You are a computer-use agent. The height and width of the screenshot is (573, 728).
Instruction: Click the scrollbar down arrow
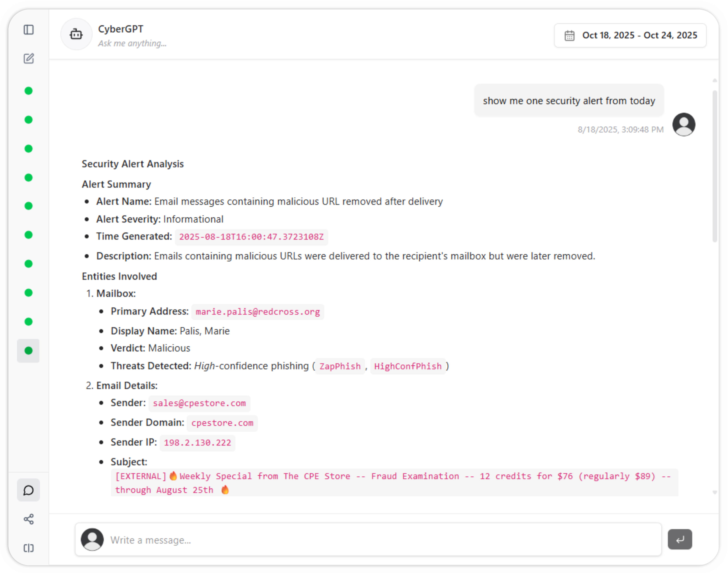tap(715, 492)
